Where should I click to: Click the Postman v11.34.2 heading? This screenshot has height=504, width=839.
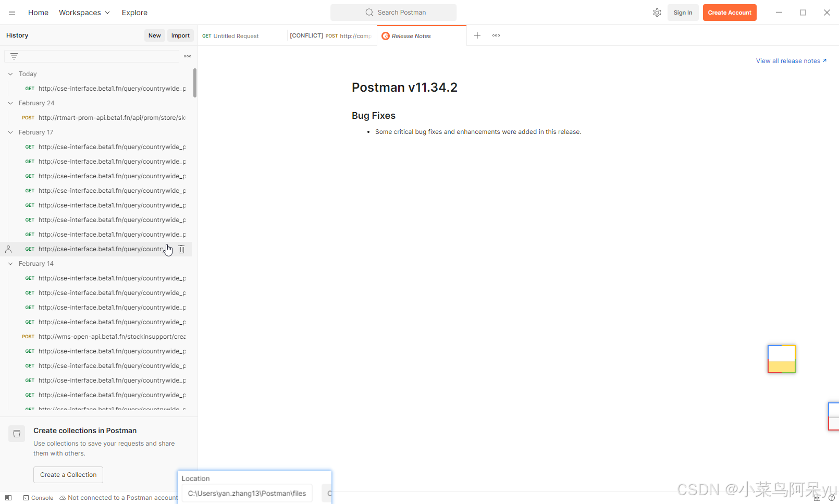click(404, 87)
